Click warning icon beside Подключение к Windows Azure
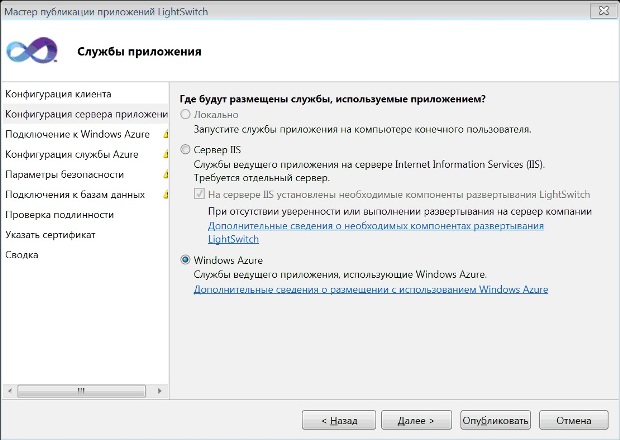 (166, 134)
